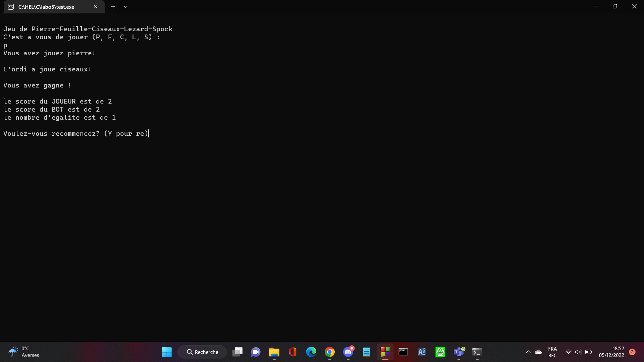Viewport: 644px width, 362px height.
Task: Show hidden system tray icons
Action: point(528,352)
